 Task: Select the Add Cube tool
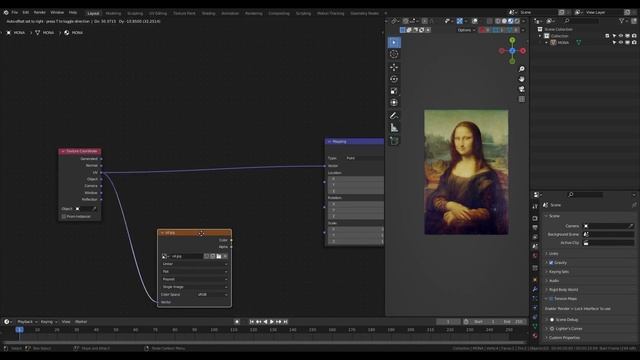coord(394,141)
